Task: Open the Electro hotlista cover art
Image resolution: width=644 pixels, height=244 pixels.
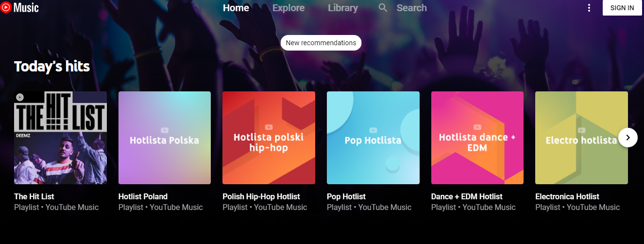Action: (x=581, y=138)
